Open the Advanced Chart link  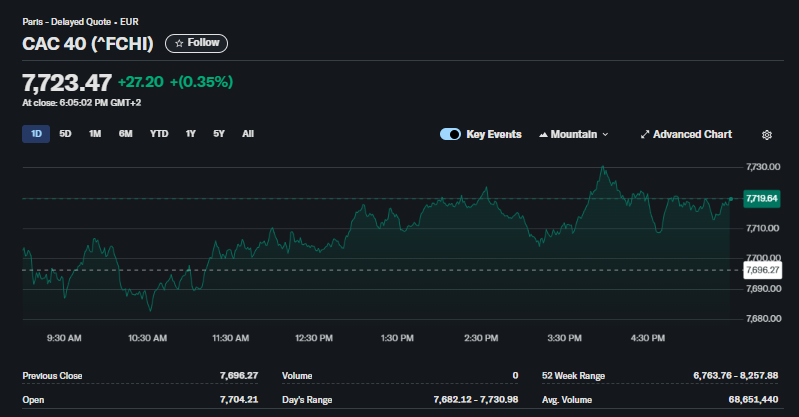(686, 134)
